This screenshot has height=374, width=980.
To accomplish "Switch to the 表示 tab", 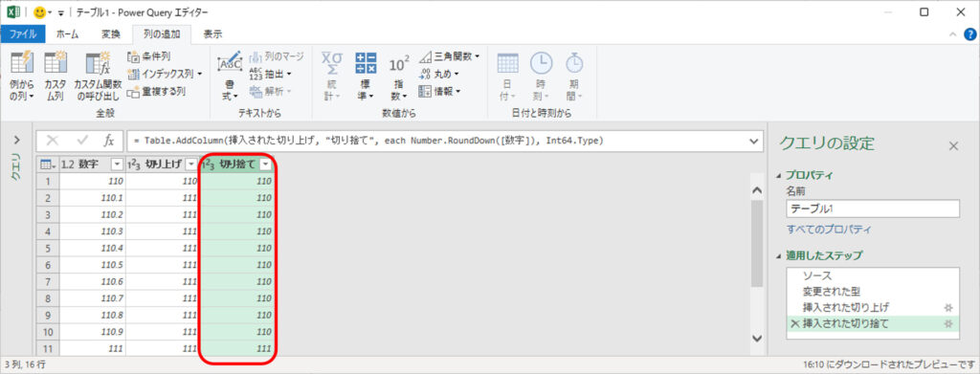I will [x=212, y=34].
